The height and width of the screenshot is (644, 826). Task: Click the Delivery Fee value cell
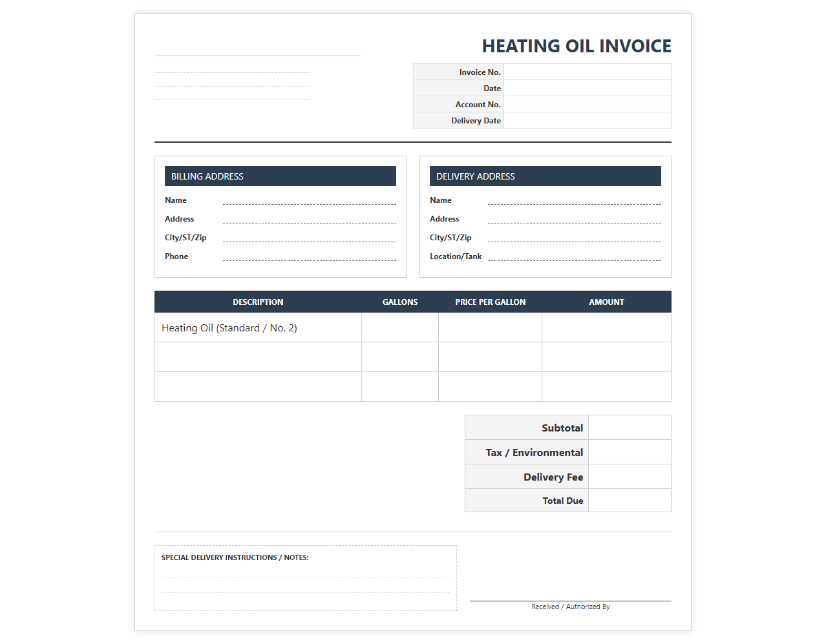pos(630,477)
